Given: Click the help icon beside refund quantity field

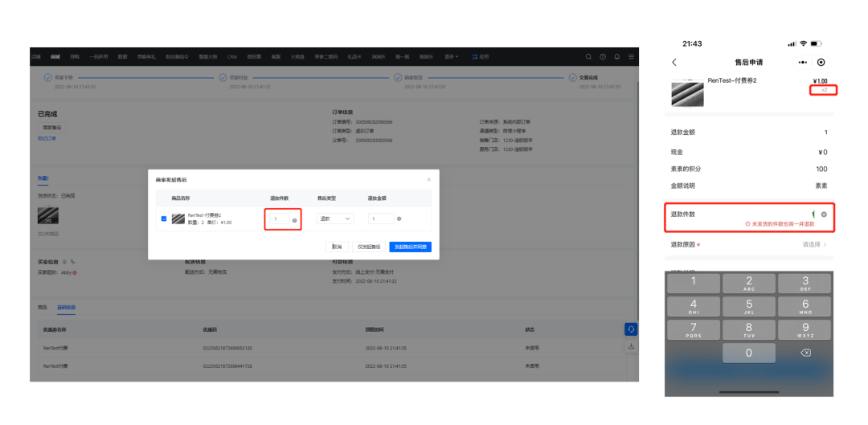Looking at the screenshot, I should [294, 220].
